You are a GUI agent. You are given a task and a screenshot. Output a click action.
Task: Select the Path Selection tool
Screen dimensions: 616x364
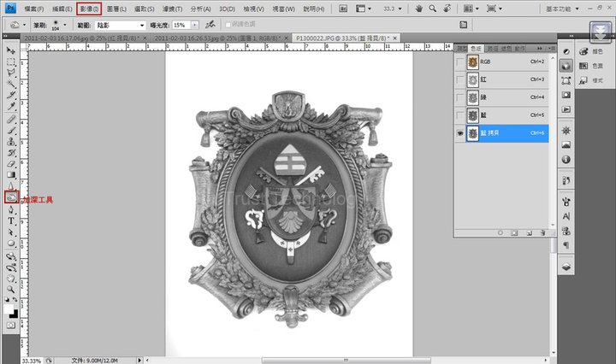pos(11,232)
